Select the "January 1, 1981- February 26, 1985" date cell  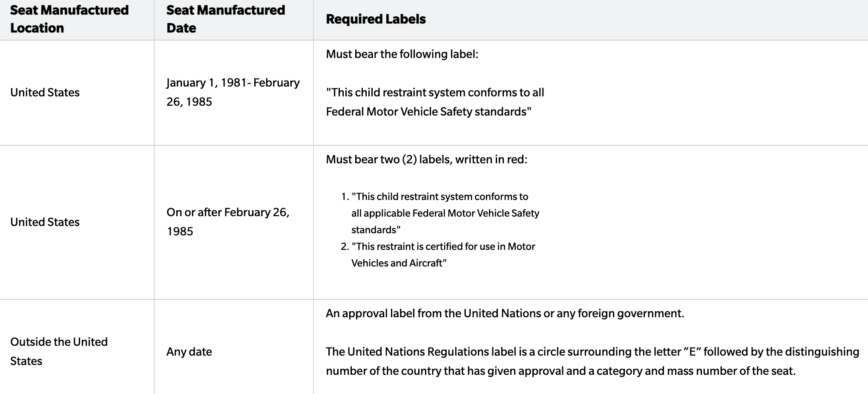pos(233,92)
